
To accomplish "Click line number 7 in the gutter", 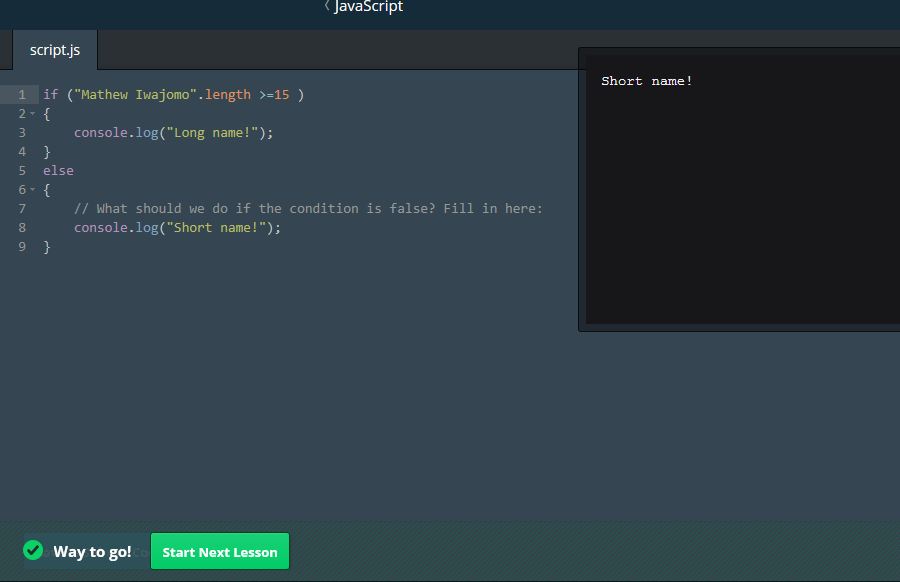I will (x=22, y=208).
